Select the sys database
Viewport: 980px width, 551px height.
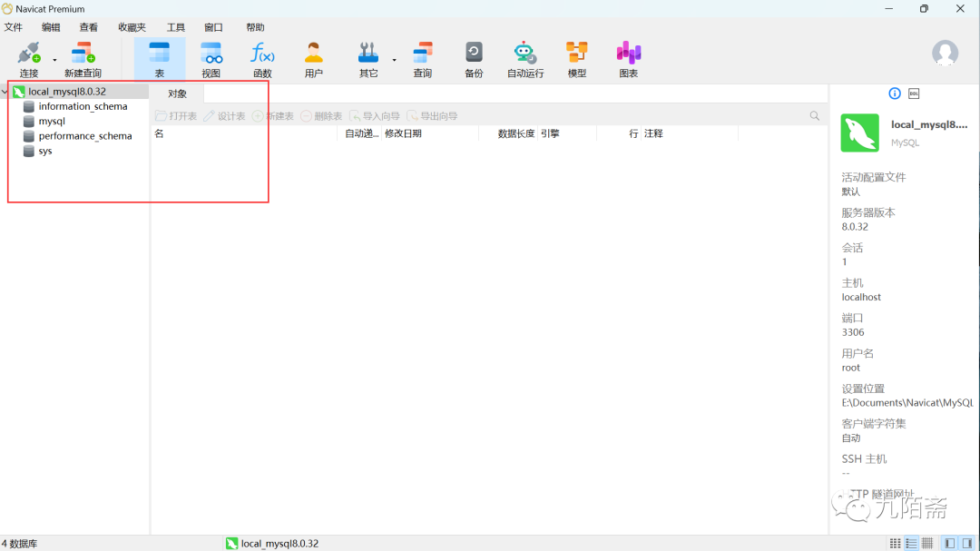45,152
